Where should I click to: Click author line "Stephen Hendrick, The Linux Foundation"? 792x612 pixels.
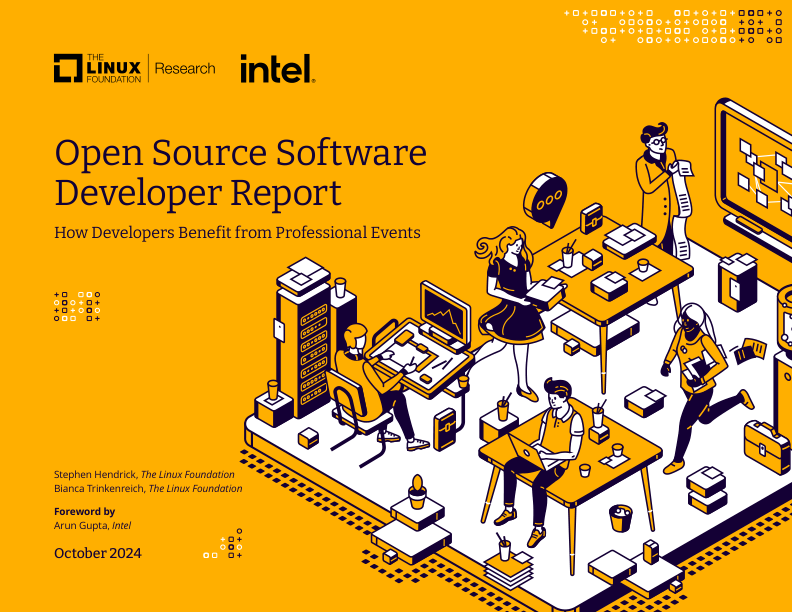[144, 474]
